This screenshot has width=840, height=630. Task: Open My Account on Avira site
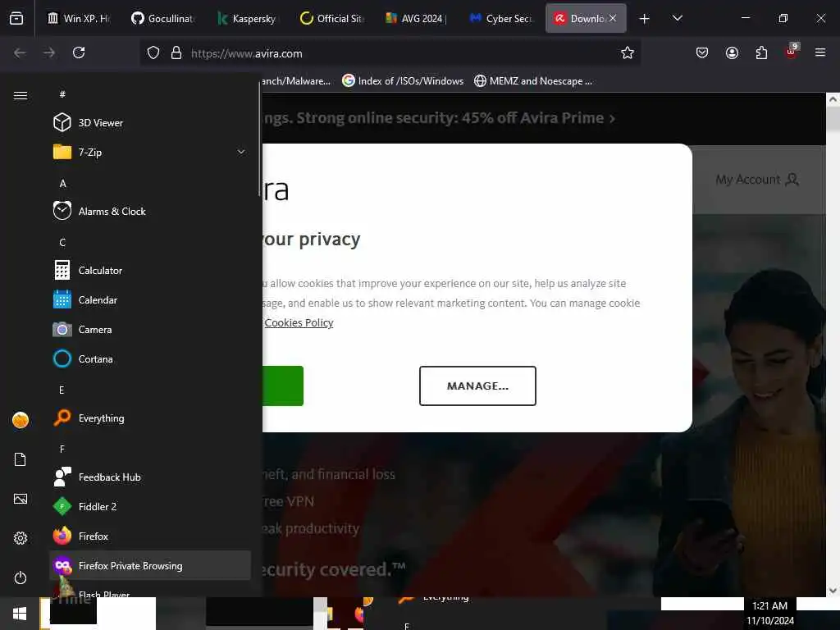pos(757,180)
